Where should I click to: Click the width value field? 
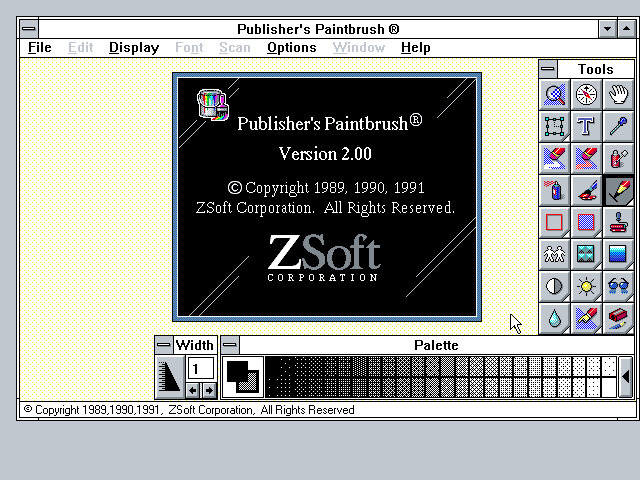pos(201,369)
